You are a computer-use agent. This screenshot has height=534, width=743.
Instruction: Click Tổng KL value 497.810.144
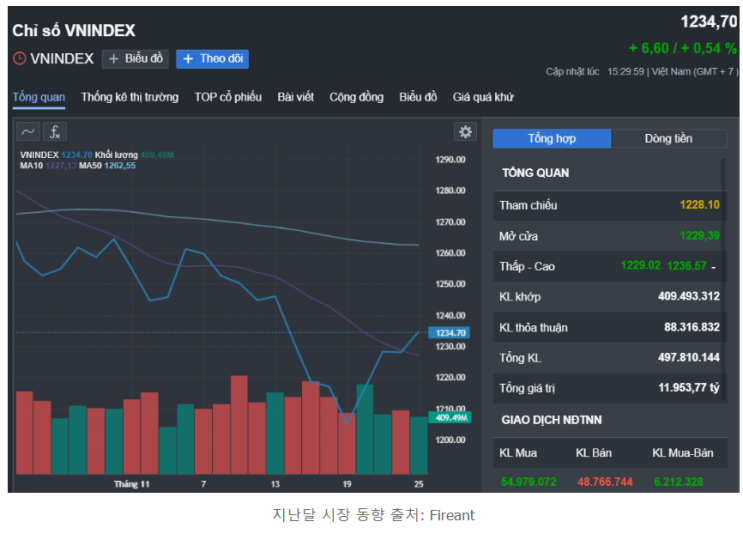(x=689, y=358)
